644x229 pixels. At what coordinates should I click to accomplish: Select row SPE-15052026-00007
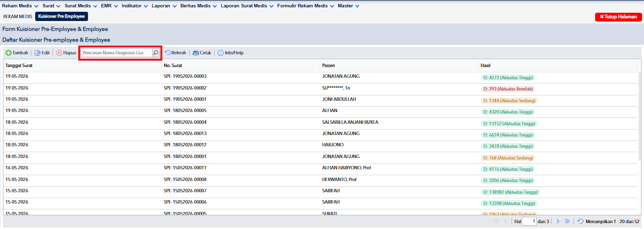pyautogui.click(x=320, y=191)
